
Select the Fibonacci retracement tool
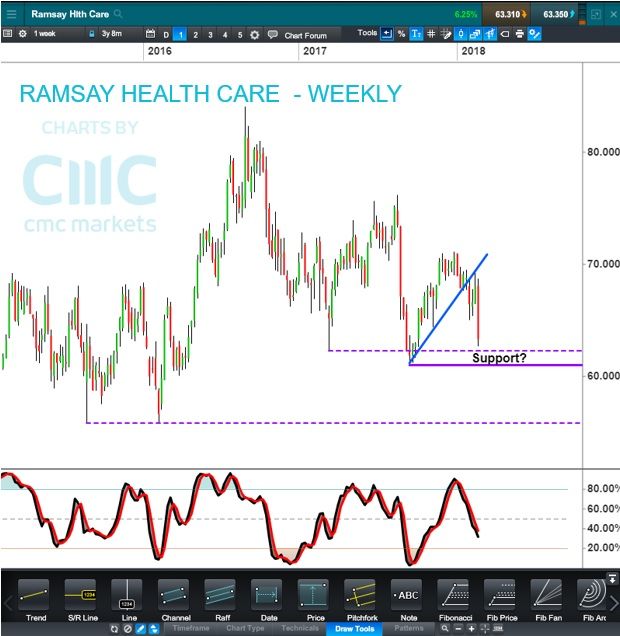(x=453, y=596)
